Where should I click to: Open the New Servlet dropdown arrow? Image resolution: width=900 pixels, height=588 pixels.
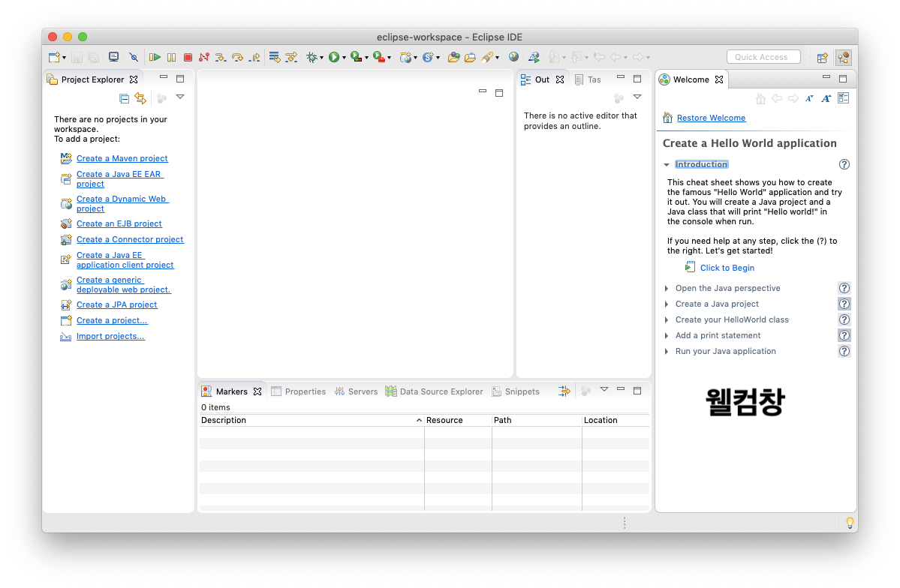438,57
